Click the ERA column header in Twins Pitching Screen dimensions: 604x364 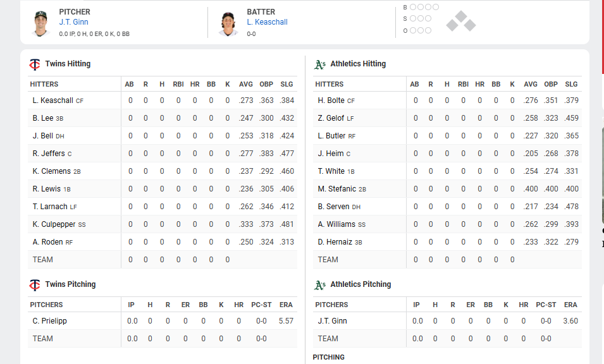tap(286, 305)
